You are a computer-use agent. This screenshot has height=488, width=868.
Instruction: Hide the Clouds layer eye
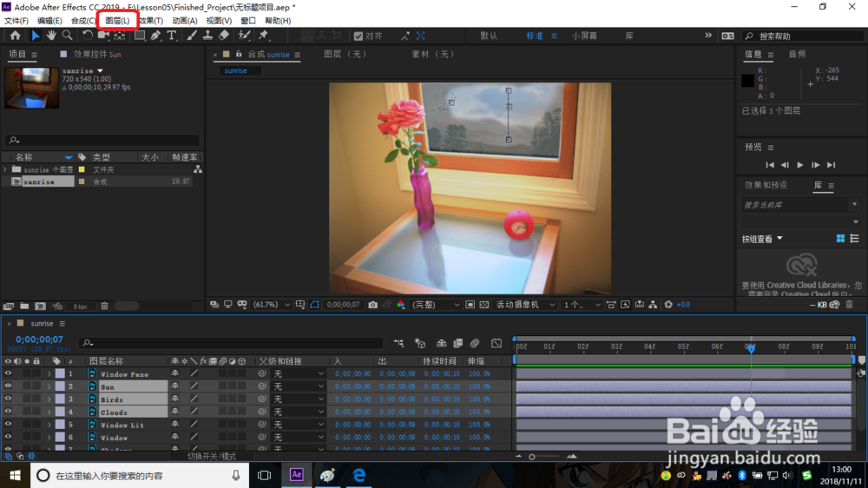pyautogui.click(x=8, y=412)
